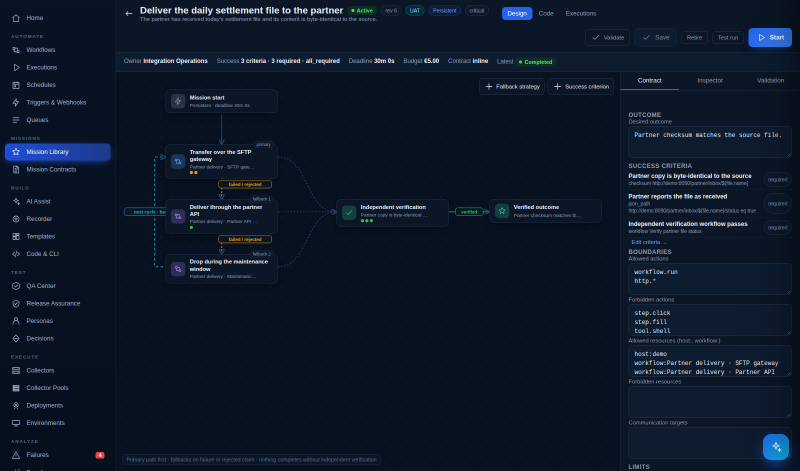Open the Recorder icon
Screen dimensions: 800x471
[16, 219]
